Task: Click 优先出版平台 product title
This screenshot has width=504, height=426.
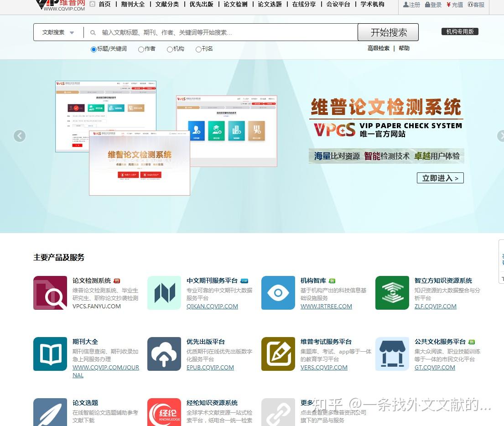Action: pos(206,342)
